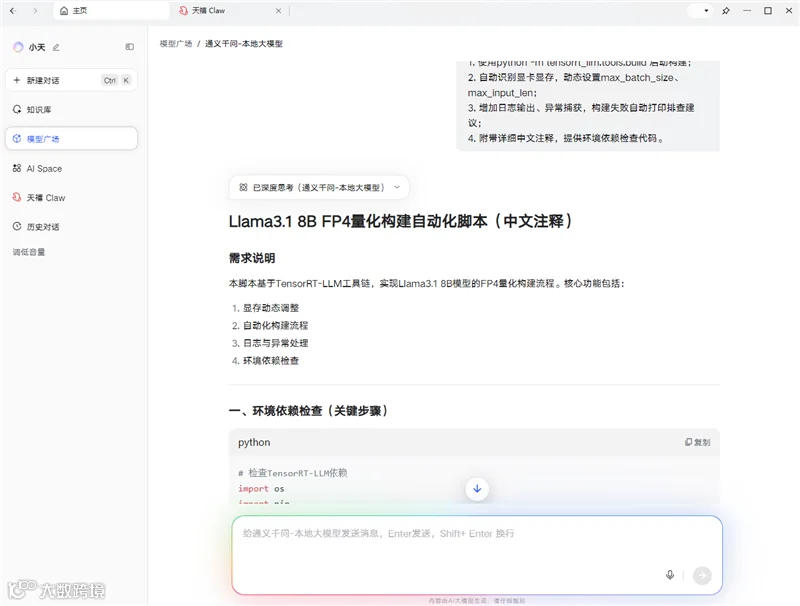
Task: Click the plus icon beside 新建对话
Action: click(17, 80)
